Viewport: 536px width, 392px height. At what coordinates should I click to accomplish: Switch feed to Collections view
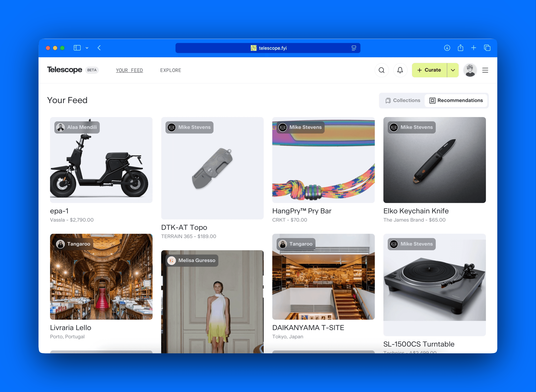(x=403, y=101)
